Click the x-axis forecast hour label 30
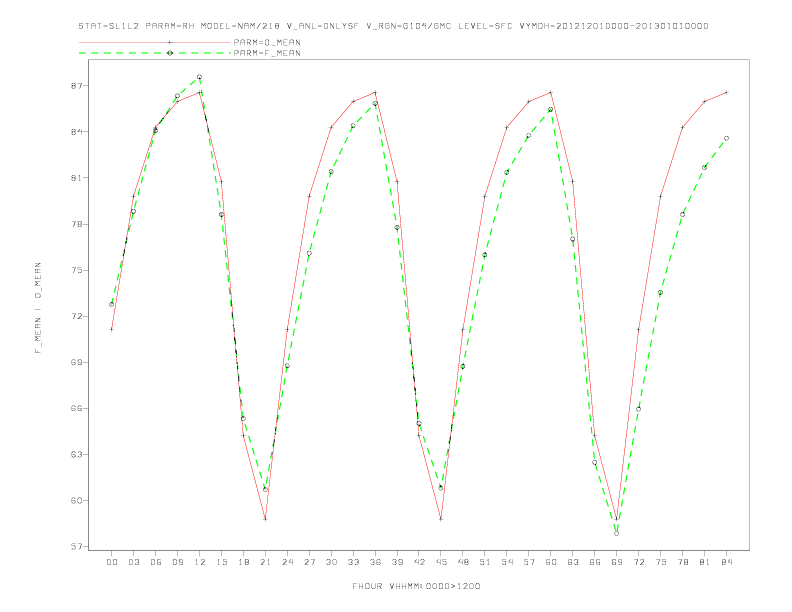The image size is (792, 612). click(331, 562)
